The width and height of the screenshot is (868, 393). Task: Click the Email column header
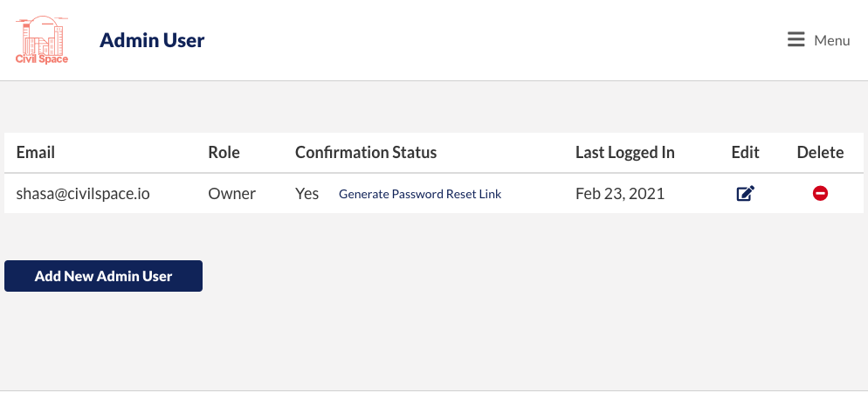[36, 152]
